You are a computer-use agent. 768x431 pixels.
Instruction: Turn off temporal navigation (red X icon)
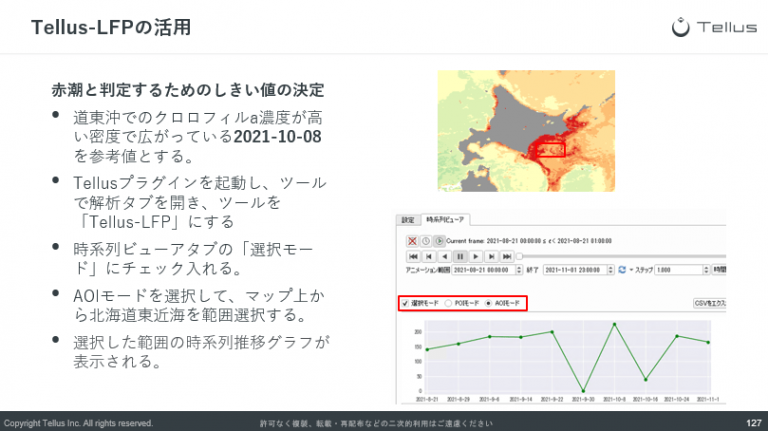(412, 241)
